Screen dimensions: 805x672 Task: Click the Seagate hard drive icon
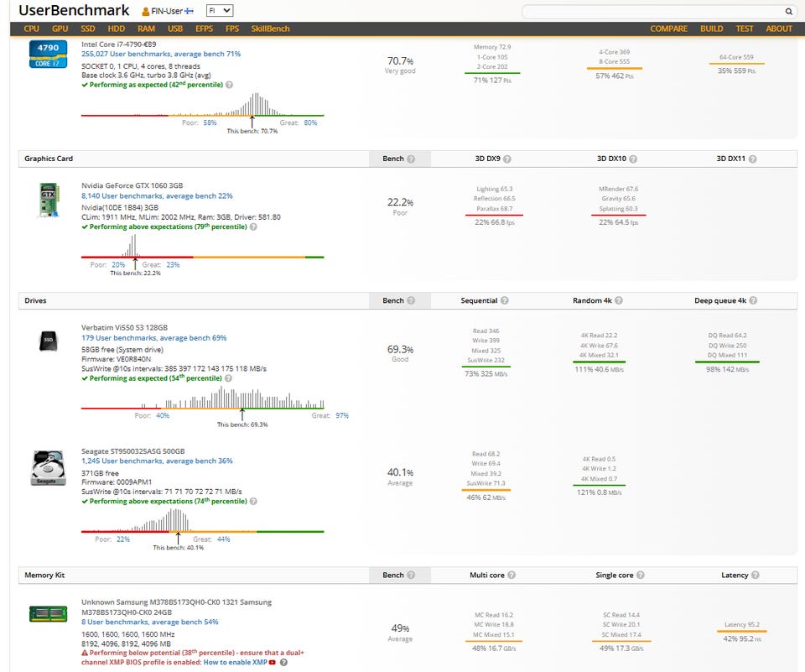point(49,467)
